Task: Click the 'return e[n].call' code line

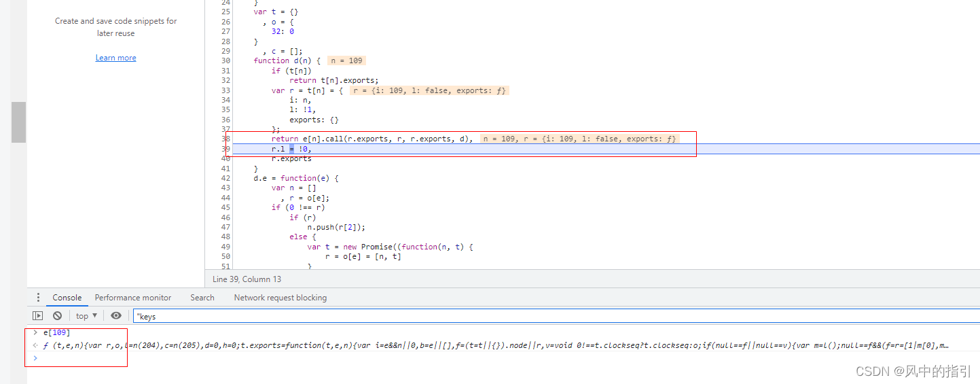Action: click(372, 139)
